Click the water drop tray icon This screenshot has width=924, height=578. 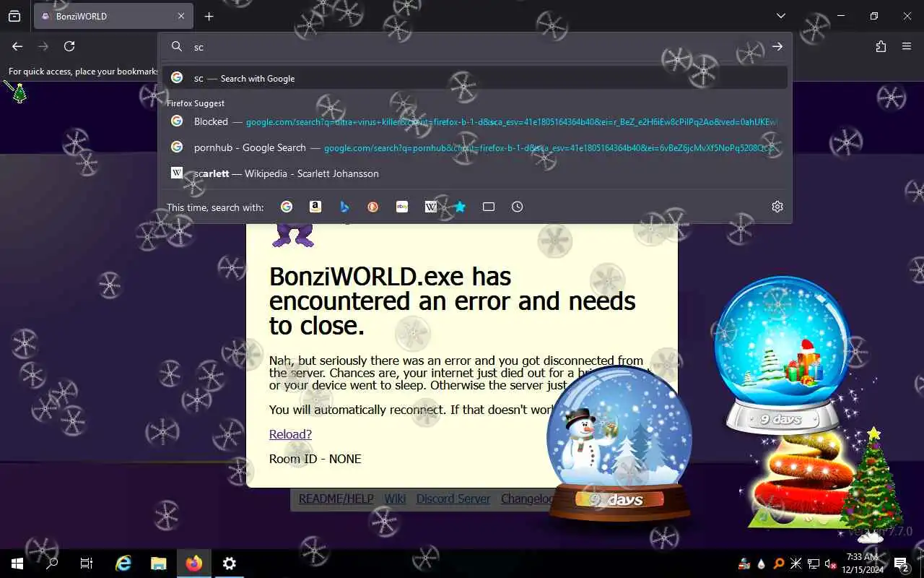(x=762, y=564)
